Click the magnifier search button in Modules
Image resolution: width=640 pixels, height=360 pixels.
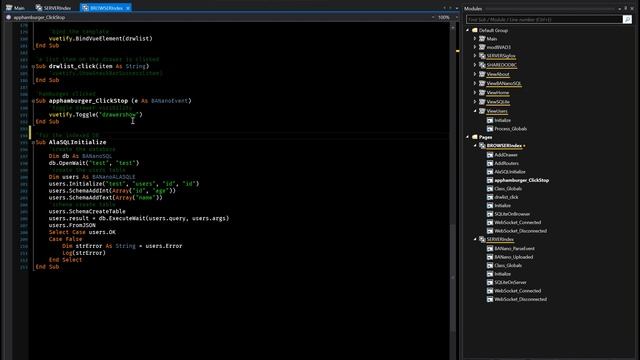point(627,19)
